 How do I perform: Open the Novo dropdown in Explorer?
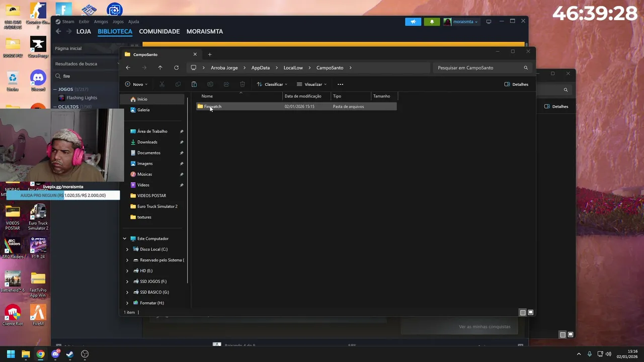136,84
